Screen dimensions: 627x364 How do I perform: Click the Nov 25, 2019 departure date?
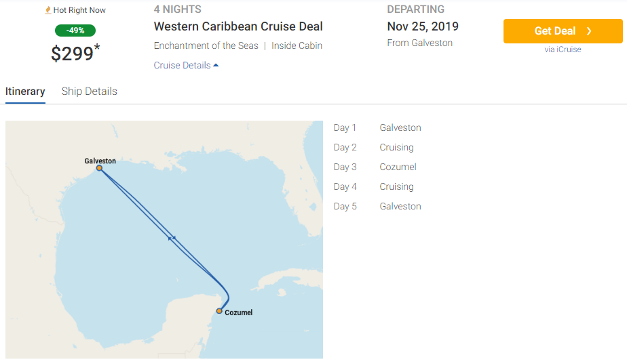423,26
